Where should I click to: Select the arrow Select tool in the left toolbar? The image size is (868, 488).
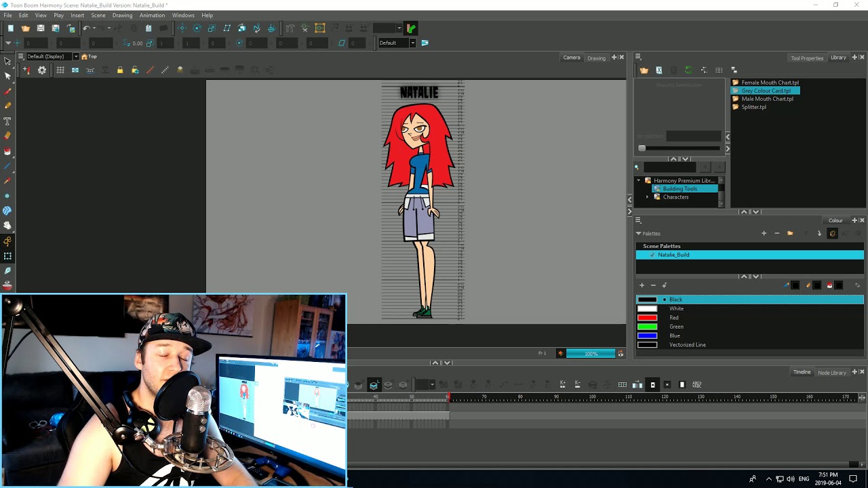coord(7,62)
